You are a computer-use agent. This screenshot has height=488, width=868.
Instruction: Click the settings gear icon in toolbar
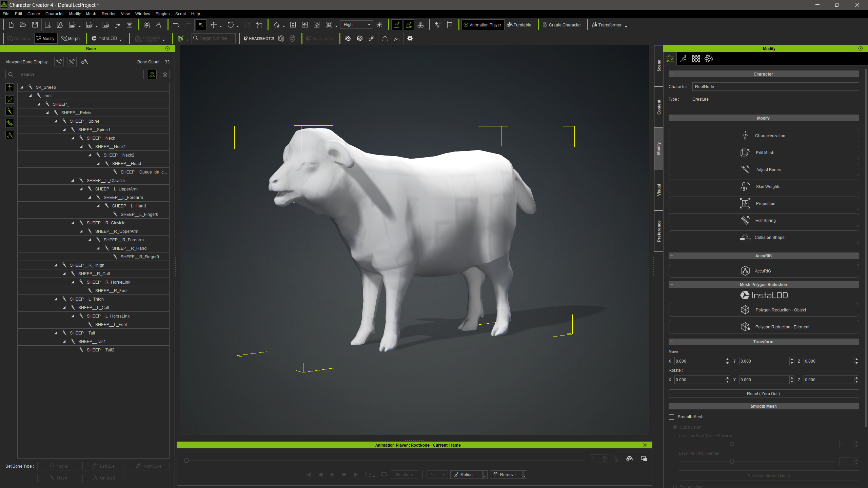(x=410, y=38)
